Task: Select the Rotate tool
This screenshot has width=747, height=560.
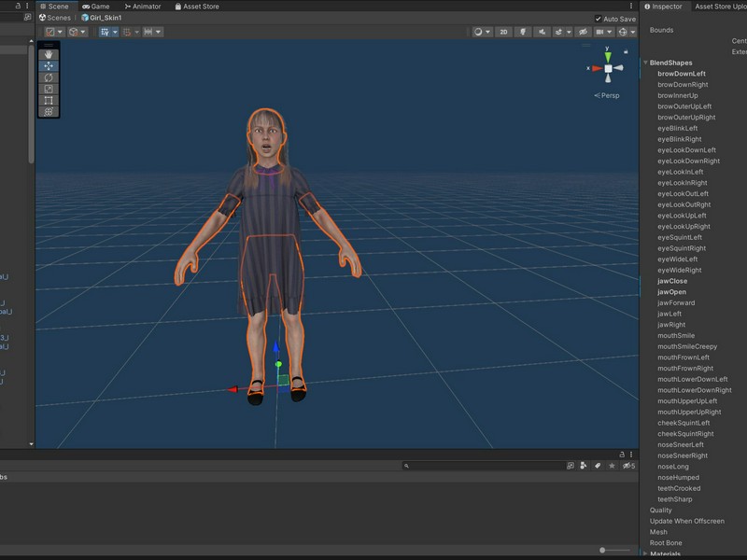Action: click(x=49, y=77)
